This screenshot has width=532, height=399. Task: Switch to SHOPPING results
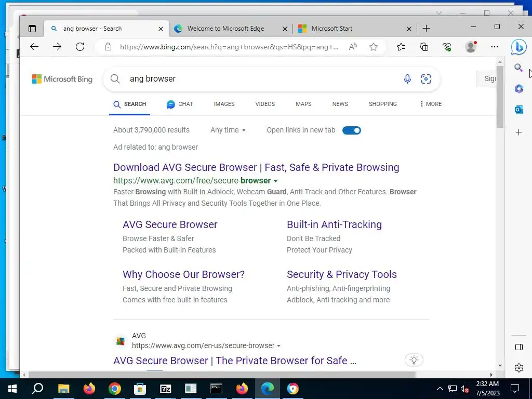coord(383,104)
